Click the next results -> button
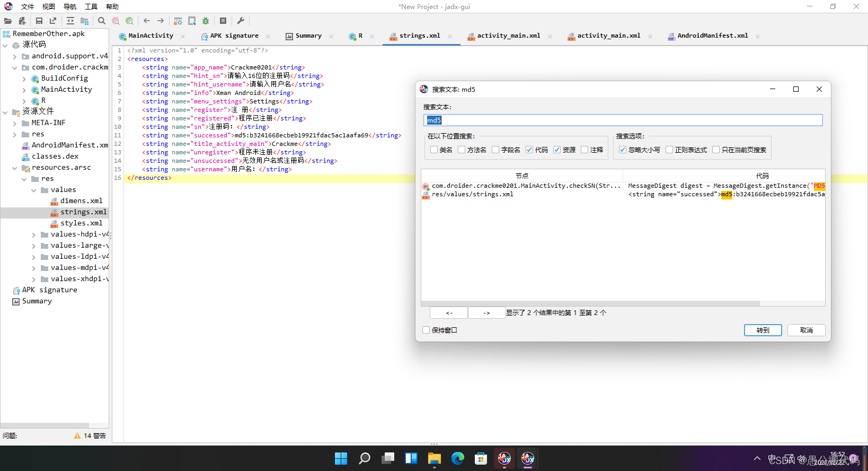The width and height of the screenshot is (868, 471). tap(486, 313)
